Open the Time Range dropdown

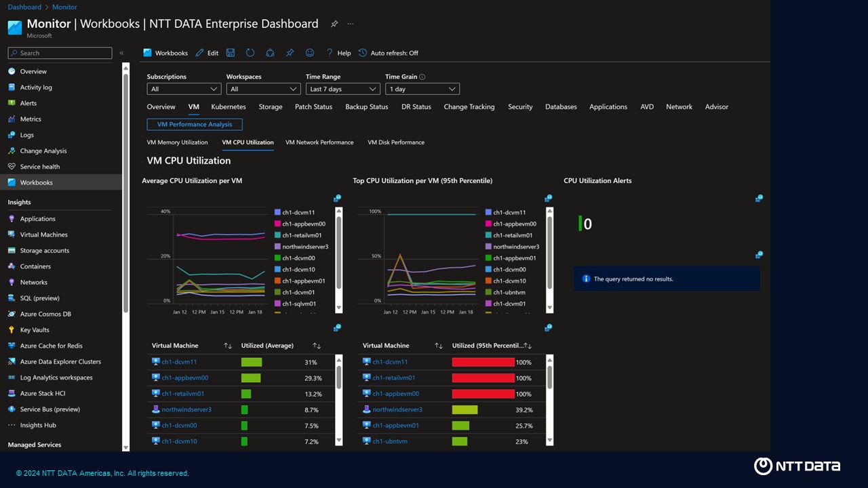pos(342,89)
